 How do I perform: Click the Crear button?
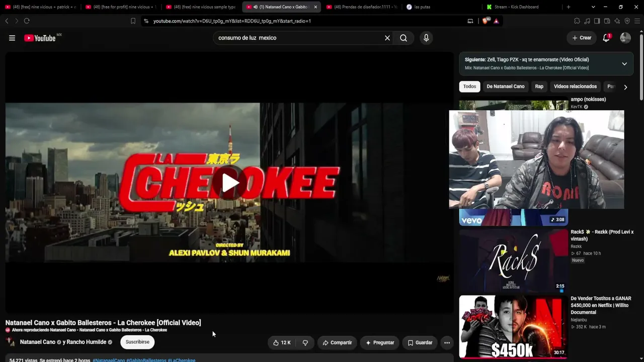582,38
